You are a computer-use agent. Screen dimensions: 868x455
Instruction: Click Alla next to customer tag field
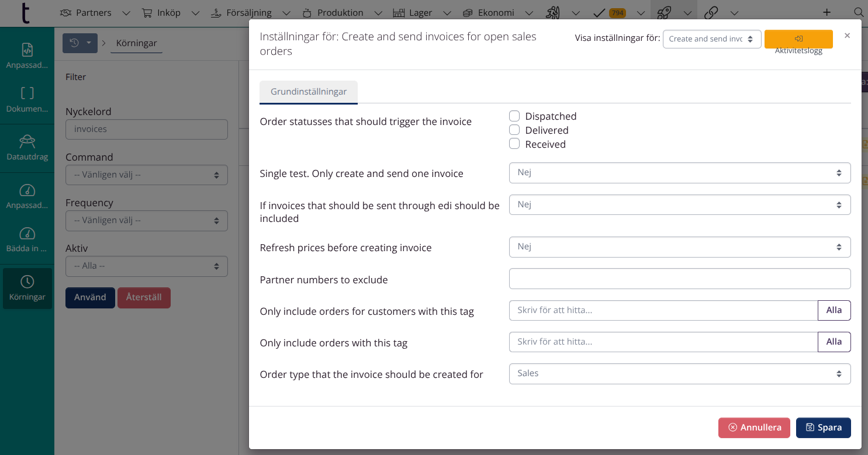tap(834, 310)
